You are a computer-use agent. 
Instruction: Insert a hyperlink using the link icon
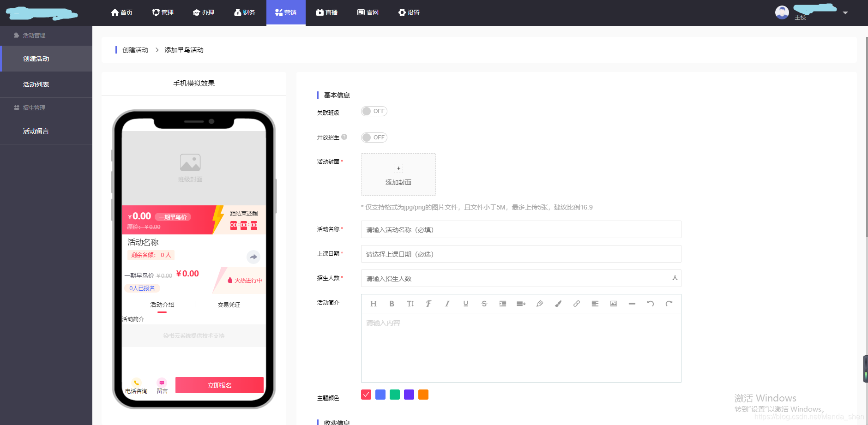coord(576,303)
